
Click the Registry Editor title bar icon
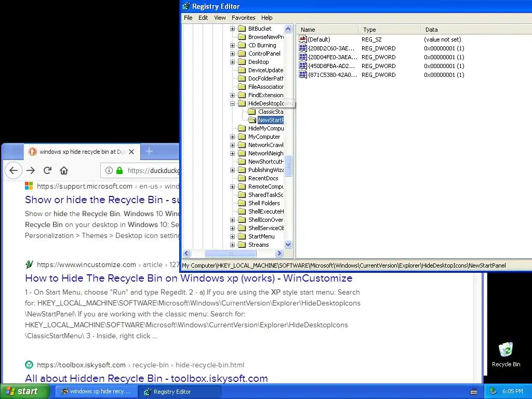click(x=187, y=6)
